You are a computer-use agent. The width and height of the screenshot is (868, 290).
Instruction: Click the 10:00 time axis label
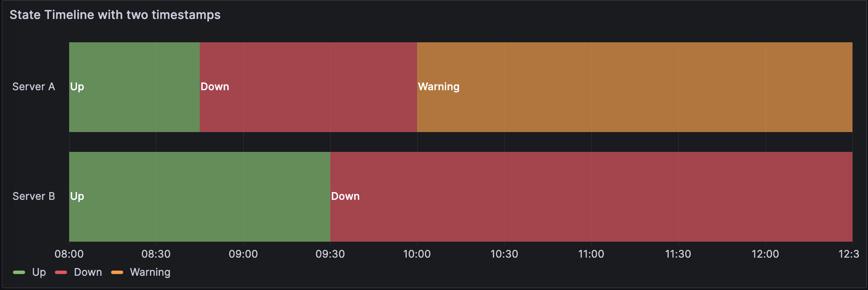pos(417,254)
